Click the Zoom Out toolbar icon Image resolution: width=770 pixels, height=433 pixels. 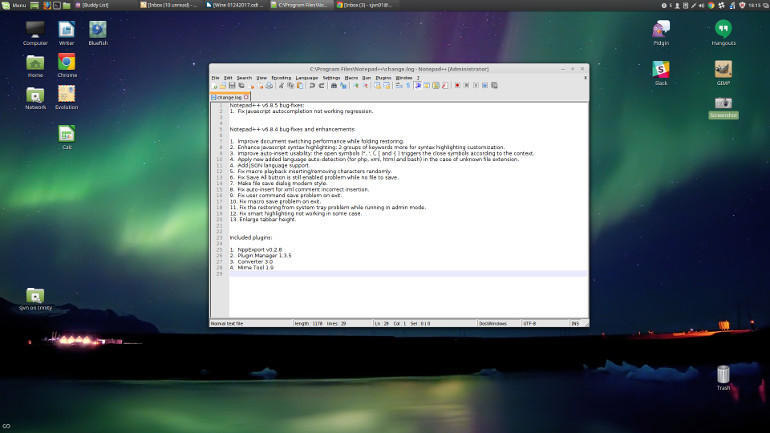[x=365, y=85]
